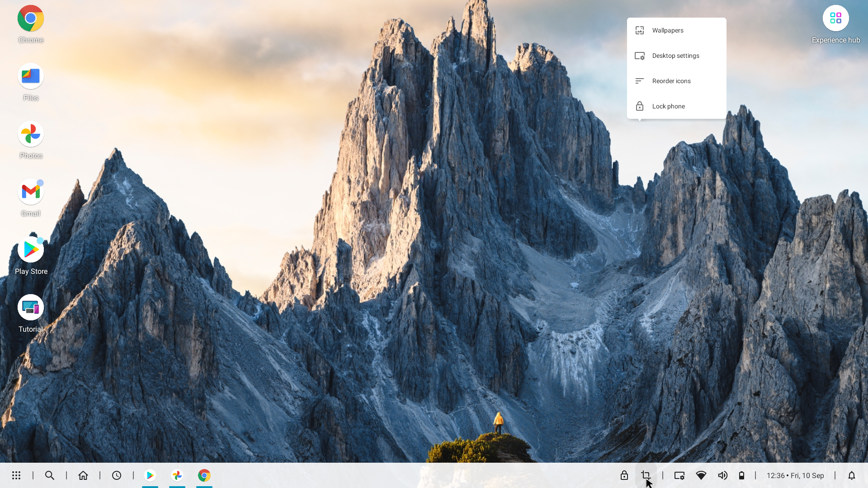Click the time and date display

pos(795,475)
